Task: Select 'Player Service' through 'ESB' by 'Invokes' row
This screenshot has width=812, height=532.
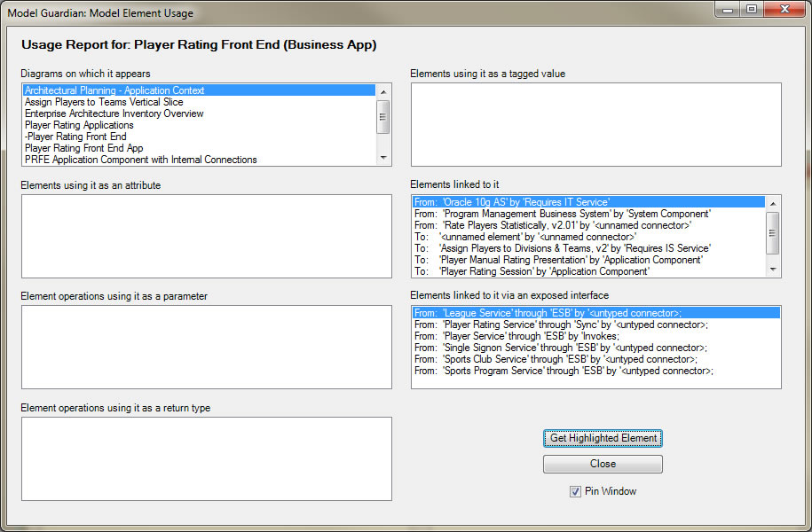Action: (596, 336)
